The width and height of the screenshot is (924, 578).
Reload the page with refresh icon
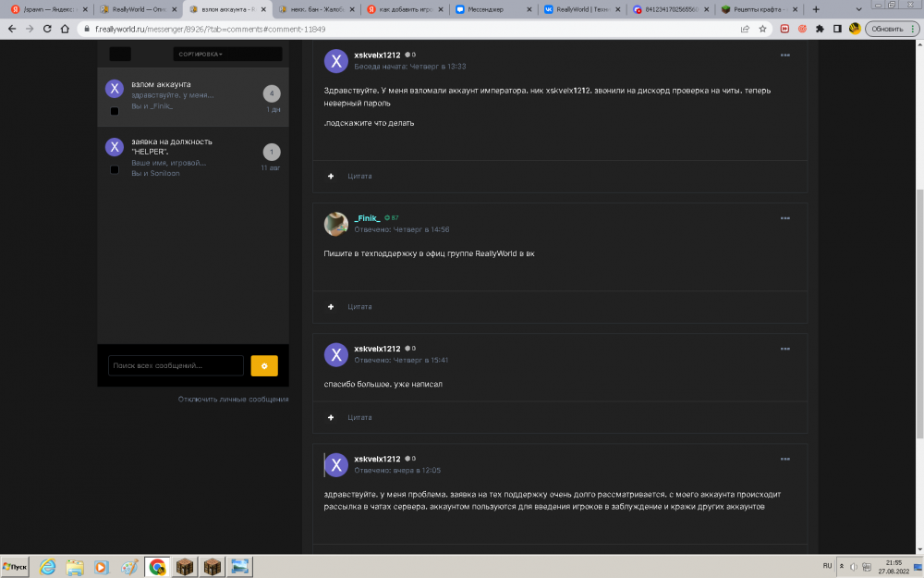[47, 29]
